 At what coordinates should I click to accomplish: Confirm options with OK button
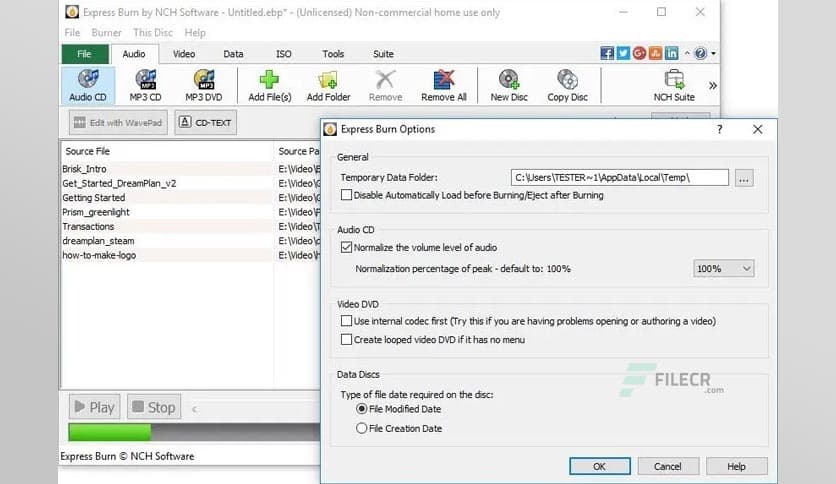600,466
